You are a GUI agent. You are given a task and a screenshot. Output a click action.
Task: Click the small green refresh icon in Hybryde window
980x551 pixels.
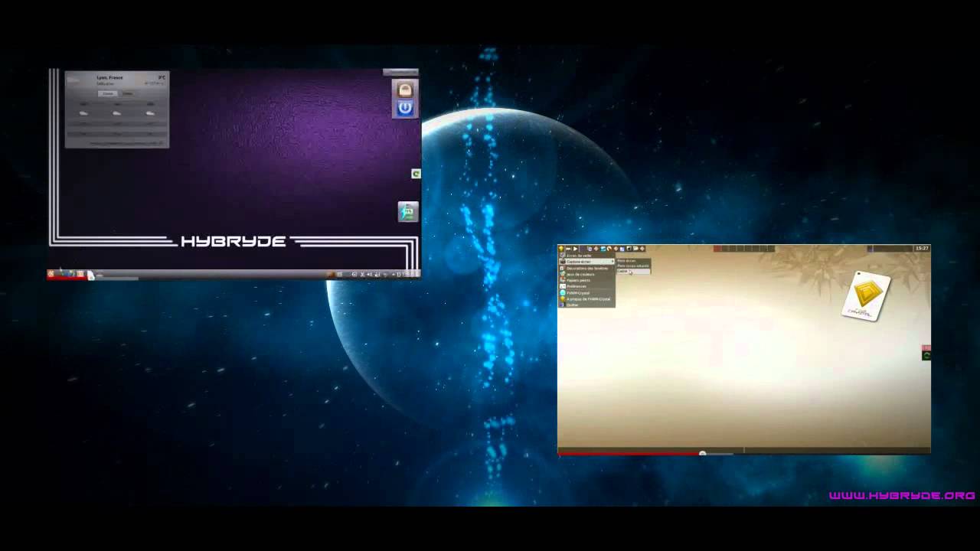[416, 174]
